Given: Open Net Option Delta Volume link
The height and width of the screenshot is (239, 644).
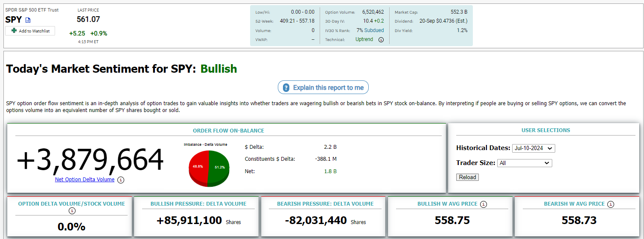Looking at the screenshot, I should 85,180.
